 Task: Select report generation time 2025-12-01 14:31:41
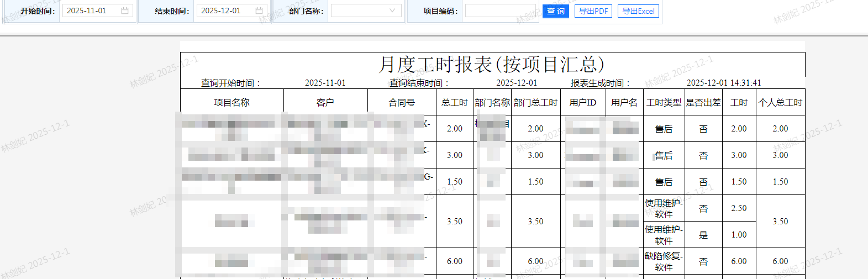point(724,83)
